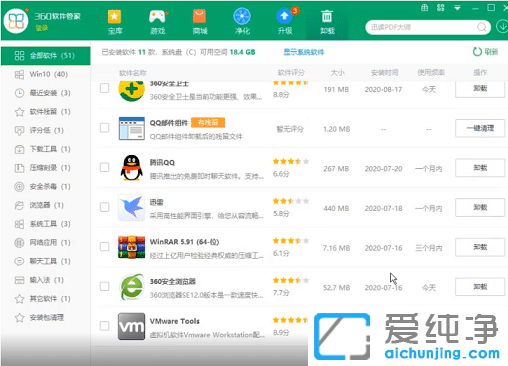This screenshot has height=366, width=508.
Task: Tick the QQ邮件组件 checkbox
Action: (105, 128)
